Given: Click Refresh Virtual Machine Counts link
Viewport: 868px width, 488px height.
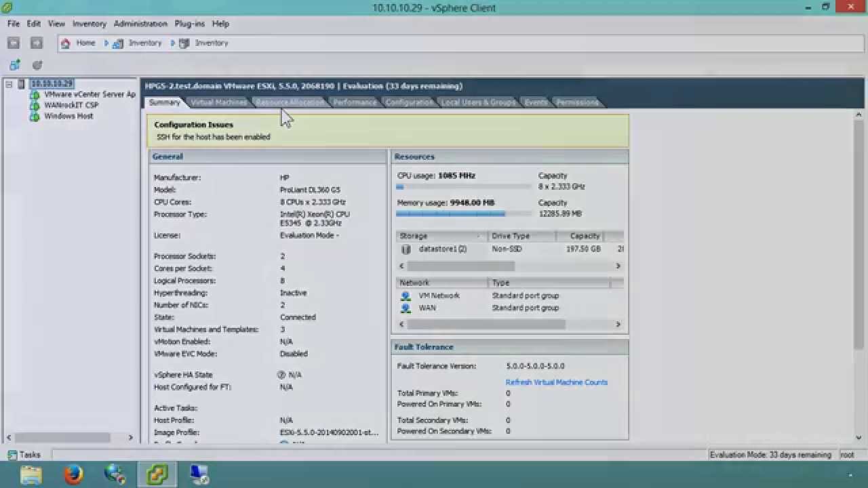Looking at the screenshot, I should point(557,382).
